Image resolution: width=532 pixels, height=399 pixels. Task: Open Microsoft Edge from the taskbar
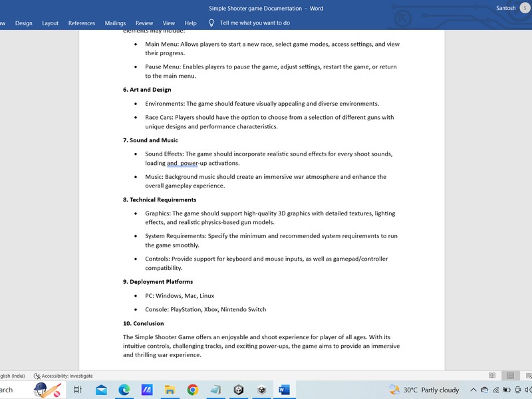coord(124,390)
